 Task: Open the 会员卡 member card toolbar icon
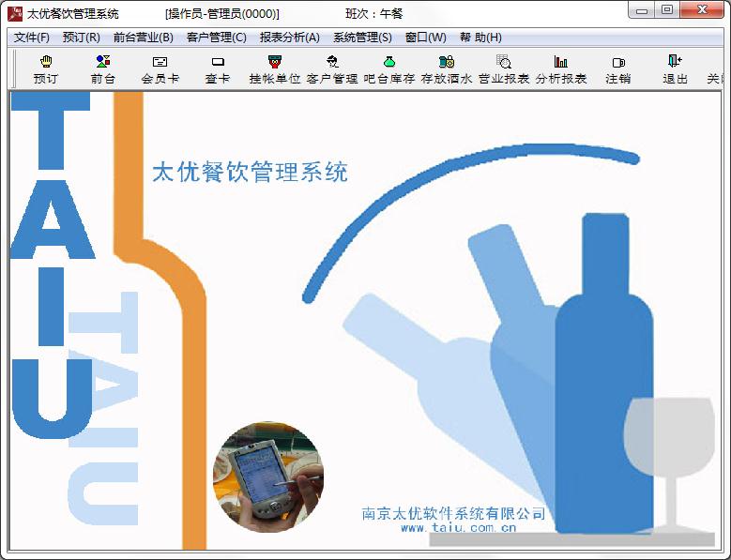[x=160, y=69]
